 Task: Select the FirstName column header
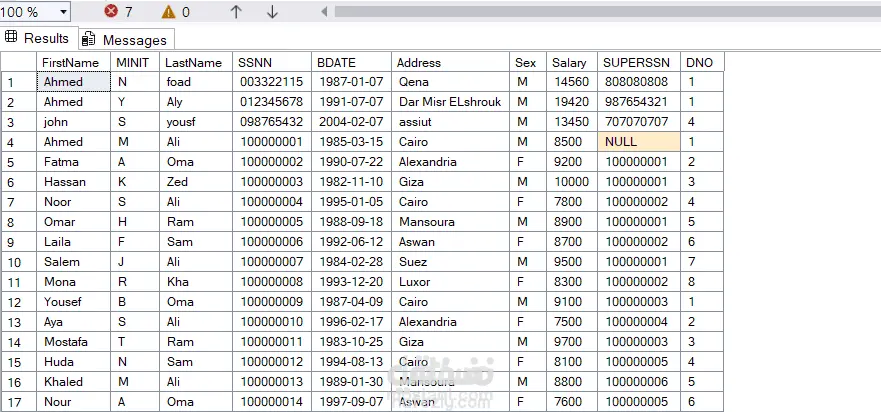click(74, 62)
